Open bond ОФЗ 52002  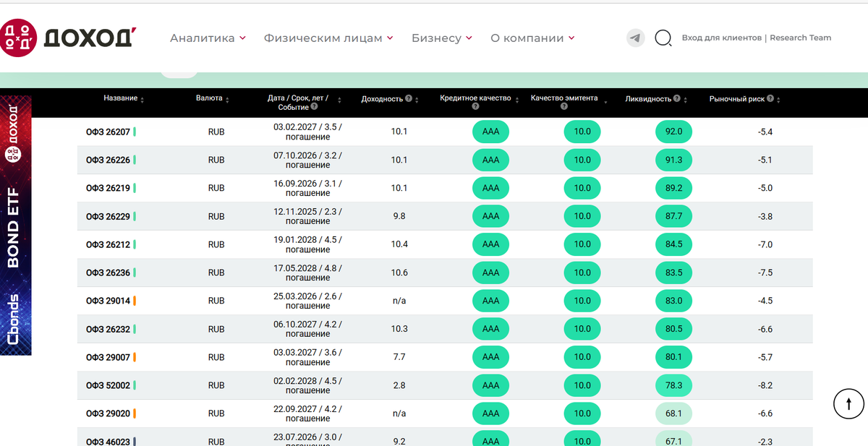[x=109, y=385]
